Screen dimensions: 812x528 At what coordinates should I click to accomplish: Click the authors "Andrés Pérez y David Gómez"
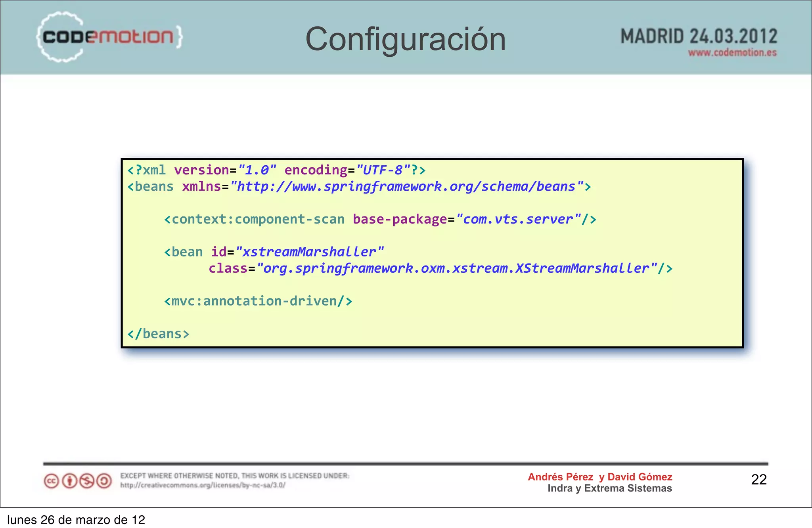pyautogui.click(x=600, y=477)
